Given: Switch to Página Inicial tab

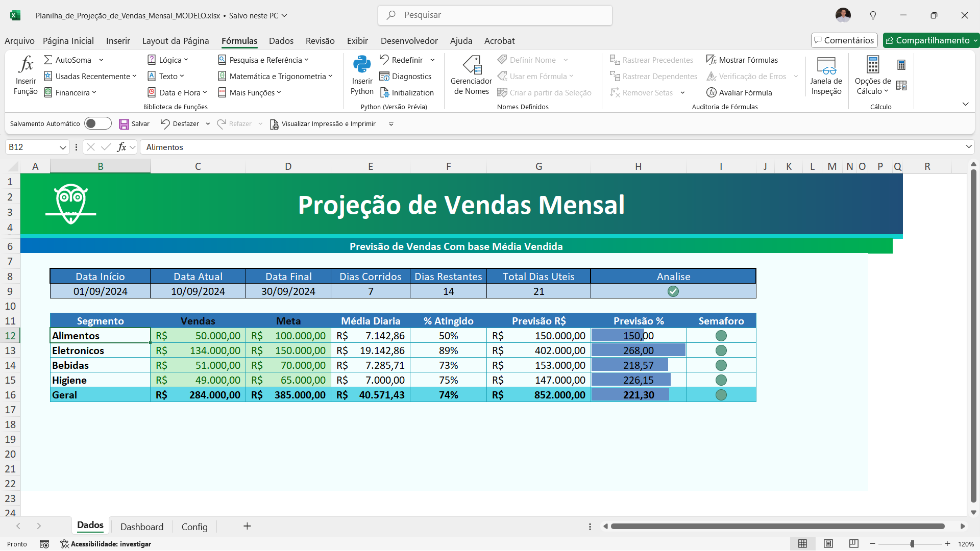Looking at the screenshot, I should coord(68,41).
